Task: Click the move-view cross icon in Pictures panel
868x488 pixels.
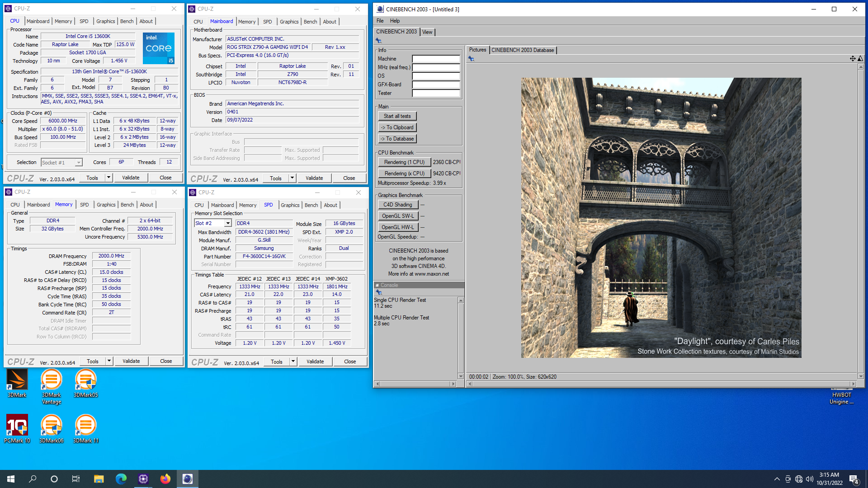Action: coord(852,59)
